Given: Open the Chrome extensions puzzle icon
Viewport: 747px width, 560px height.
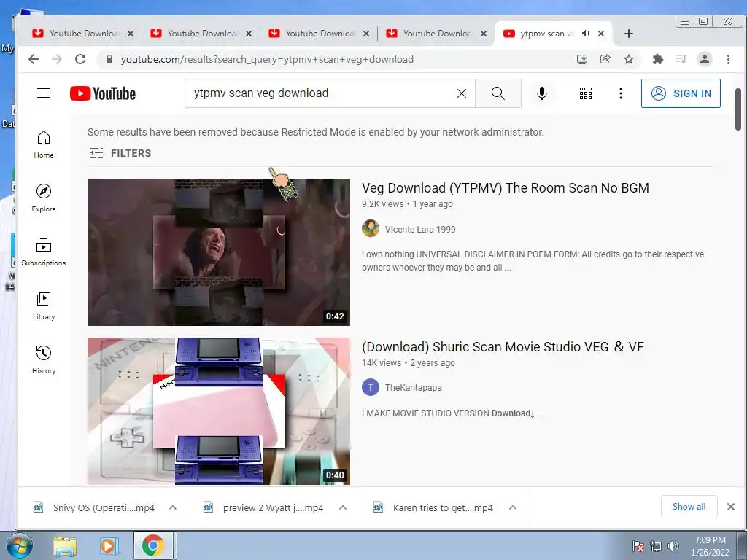Looking at the screenshot, I should tap(658, 59).
